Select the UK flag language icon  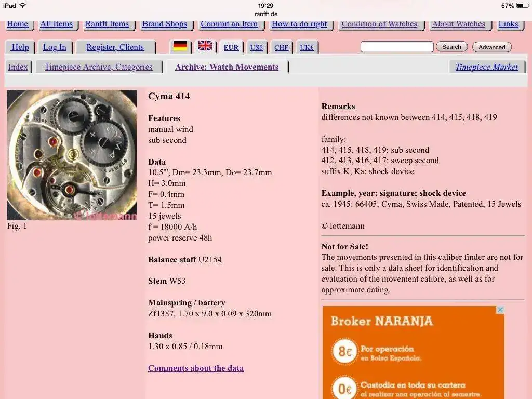click(x=205, y=46)
